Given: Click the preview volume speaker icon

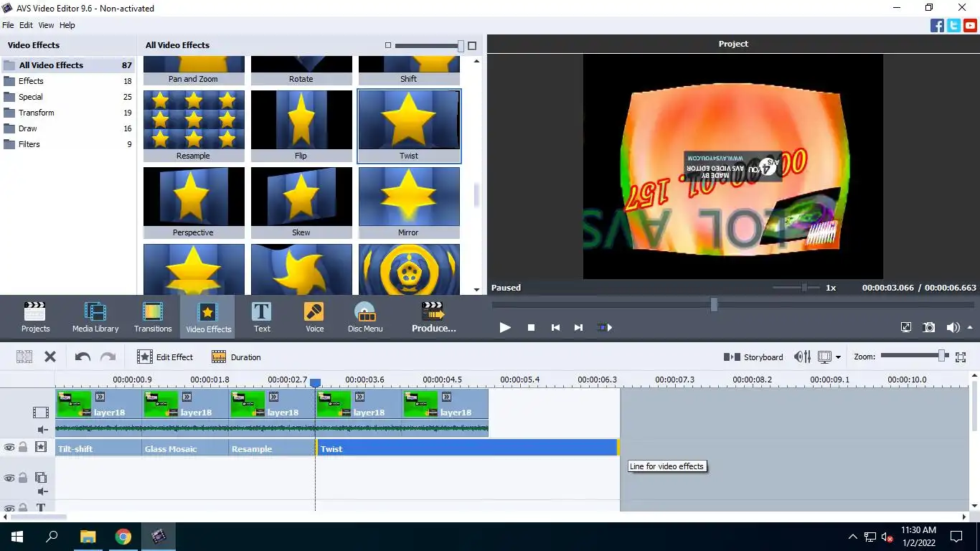Looking at the screenshot, I should pos(951,327).
